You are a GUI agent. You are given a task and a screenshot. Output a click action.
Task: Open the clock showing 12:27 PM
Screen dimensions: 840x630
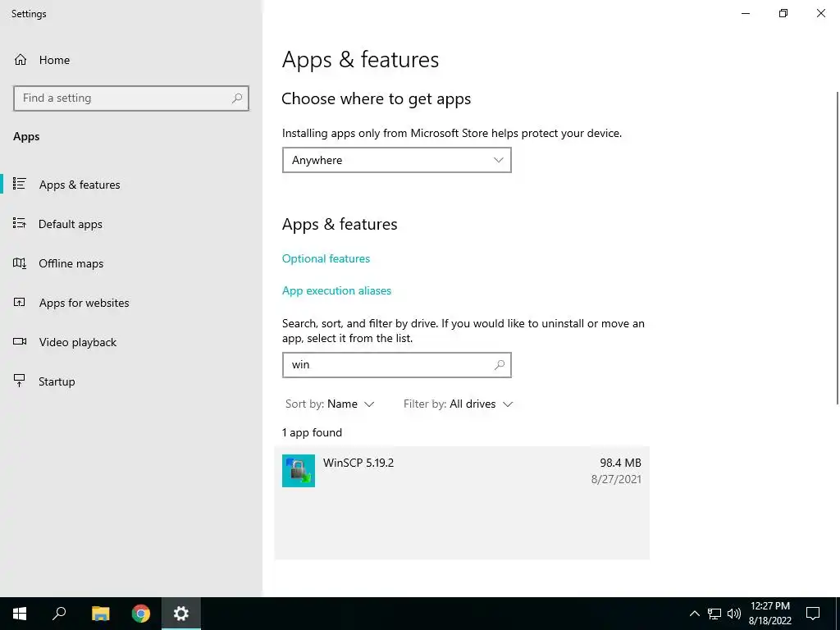(x=769, y=614)
